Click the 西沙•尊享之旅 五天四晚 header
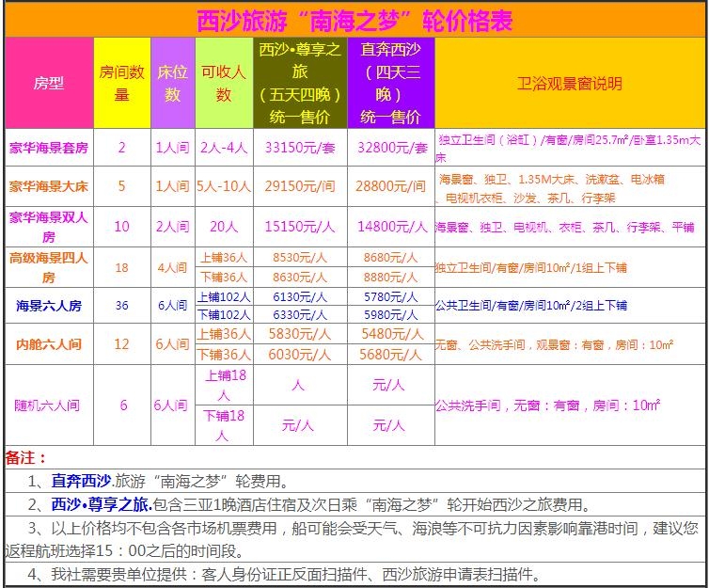709x588 pixels. point(300,83)
